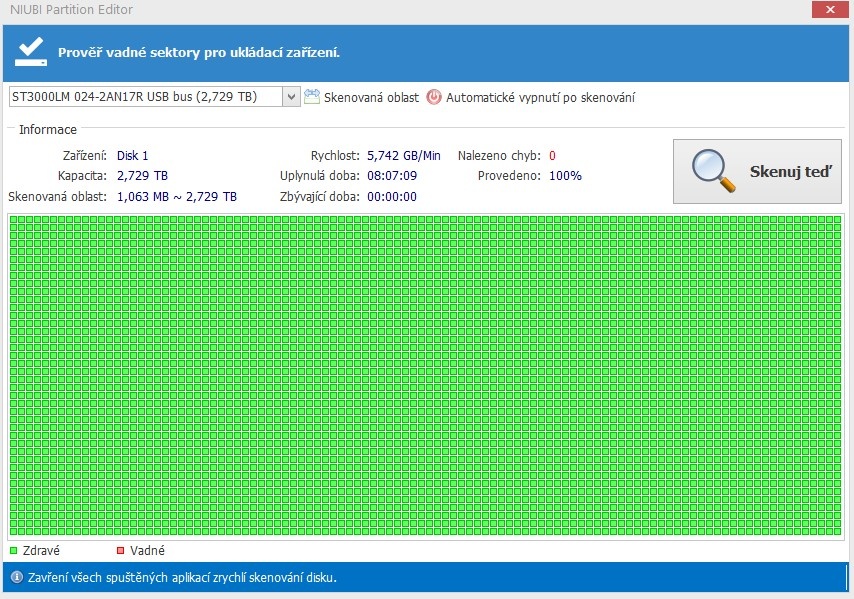Expand the device dropdown arrow
The height and width of the screenshot is (599, 854).
pyautogui.click(x=291, y=97)
